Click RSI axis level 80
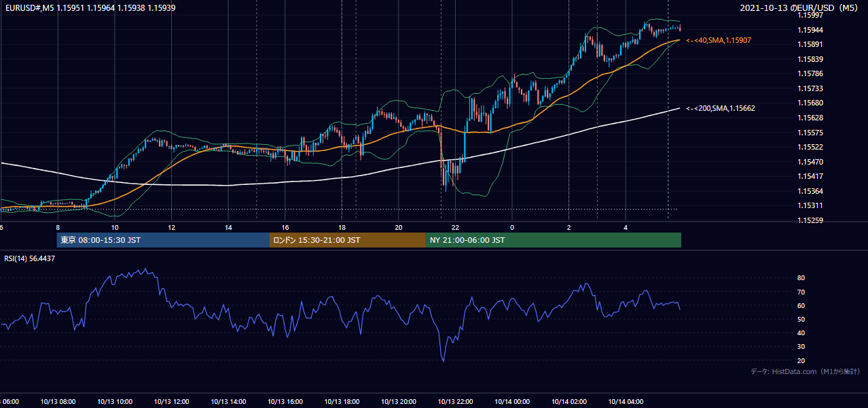The height and width of the screenshot is (408, 868). tap(801, 278)
